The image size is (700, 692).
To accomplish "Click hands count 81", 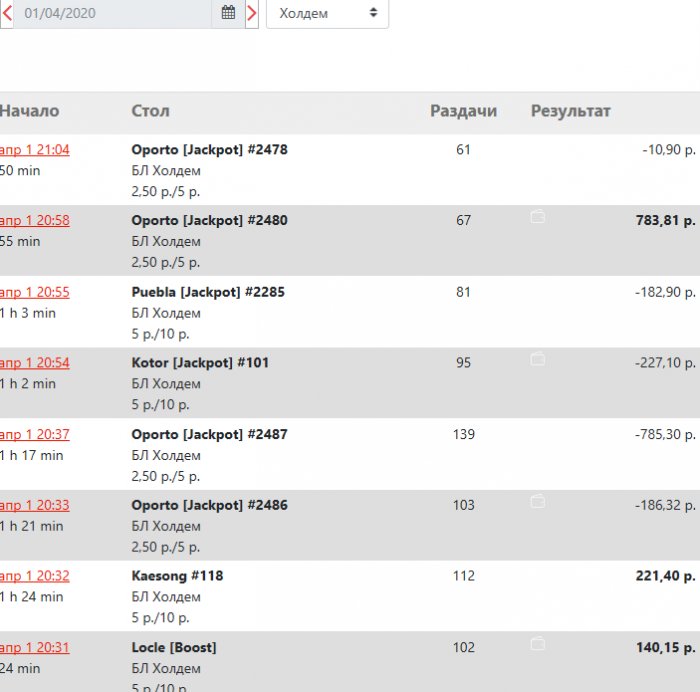I will [x=463, y=292].
